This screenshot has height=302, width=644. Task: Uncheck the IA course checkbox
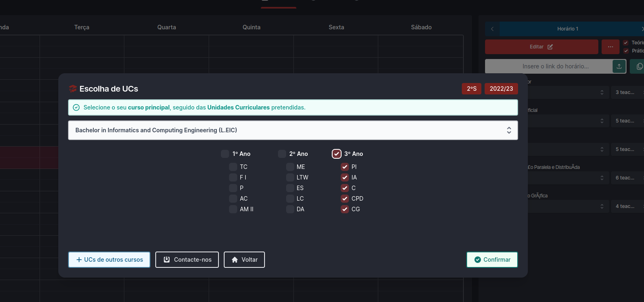pyautogui.click(x=345, y=177)
